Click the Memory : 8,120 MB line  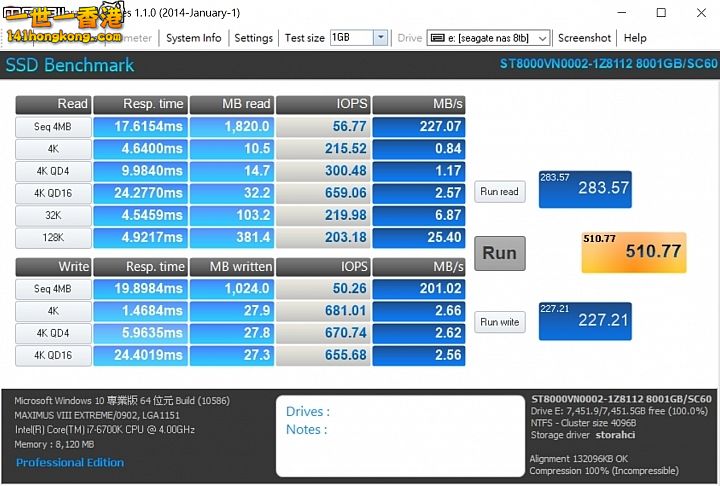[x=54, y=445]
